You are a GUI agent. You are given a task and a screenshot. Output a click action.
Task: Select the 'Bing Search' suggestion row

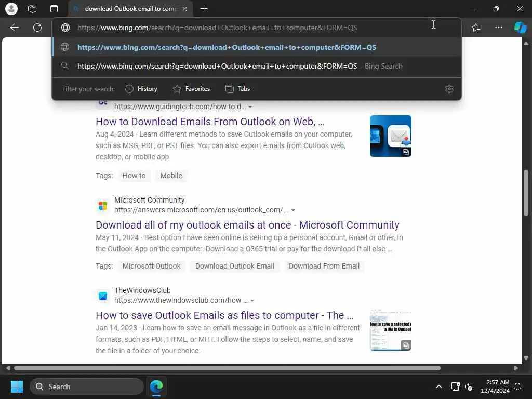[x=257, y=66]
